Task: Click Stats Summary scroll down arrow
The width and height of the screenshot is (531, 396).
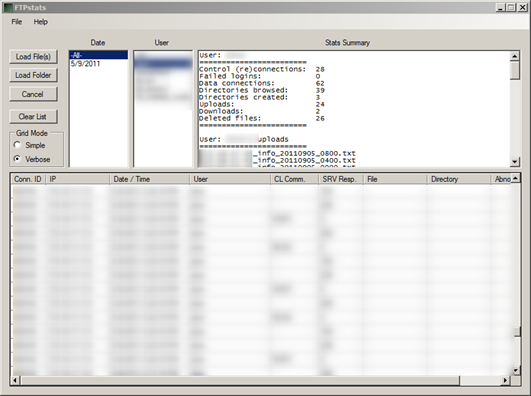Action: pyautogui.click(x=514, y=162)
